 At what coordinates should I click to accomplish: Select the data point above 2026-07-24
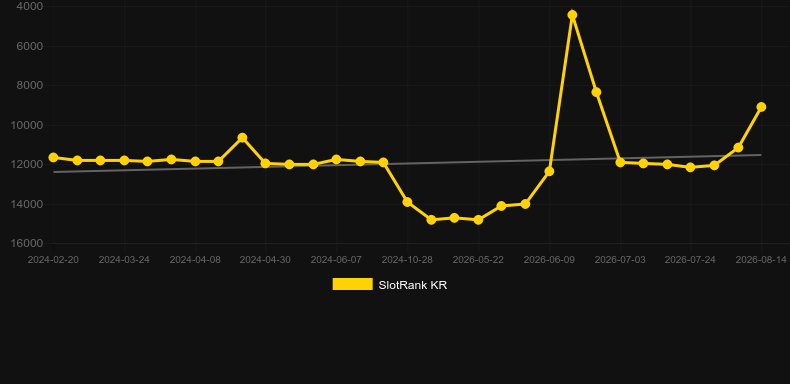click(691, 167)
